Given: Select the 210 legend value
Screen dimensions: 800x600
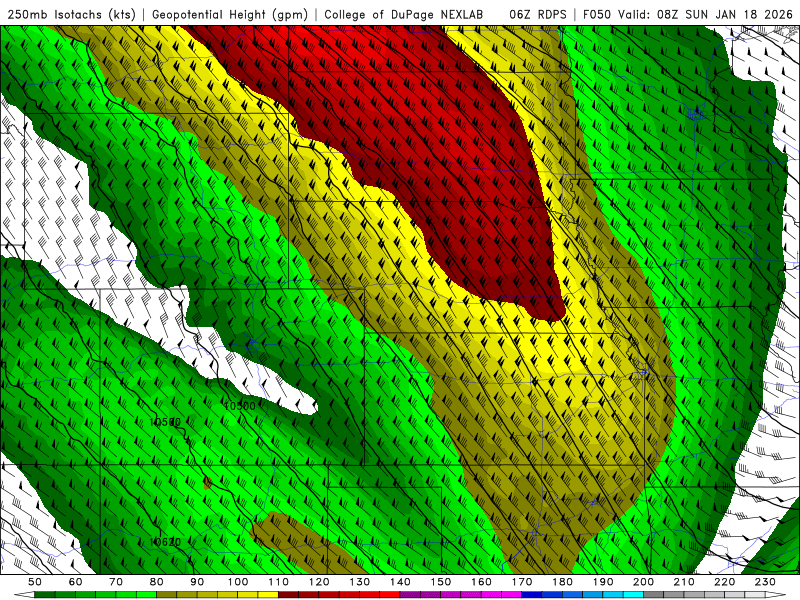Looking at the screenshot, I should (x=684, y=582).
